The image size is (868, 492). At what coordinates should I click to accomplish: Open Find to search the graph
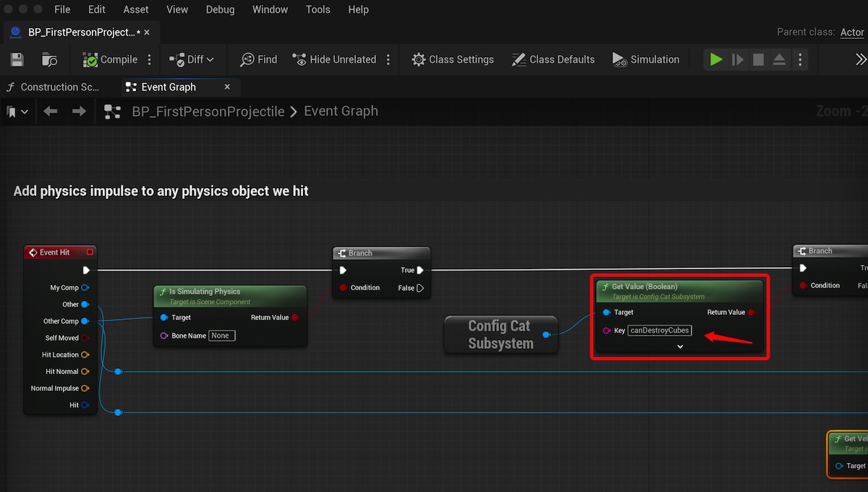[258, 59]
